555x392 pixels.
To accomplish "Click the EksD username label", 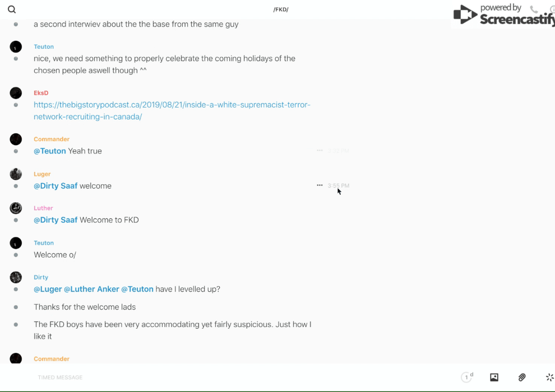I will 41,93.
